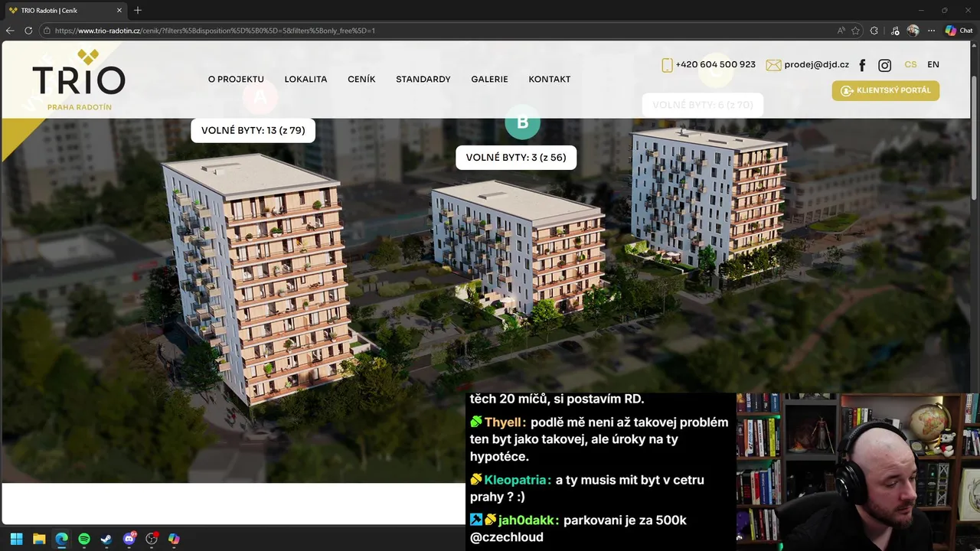Click KLIENTSKÝ PORTÁL button
Image resolution: width=980 pixels, height=551 pixels.
[x=886, y=90]
